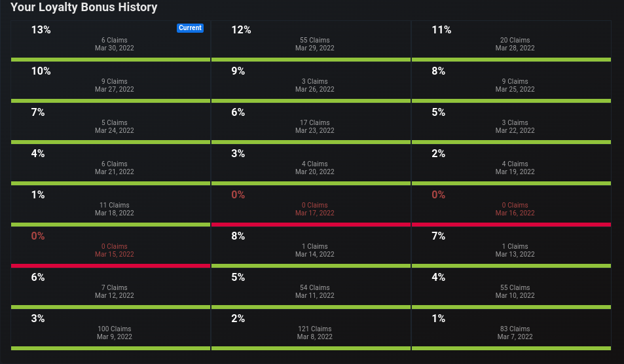
Task: Choose the 8% entry for Mar 25, 2022
Action: (x=511, y=82)
